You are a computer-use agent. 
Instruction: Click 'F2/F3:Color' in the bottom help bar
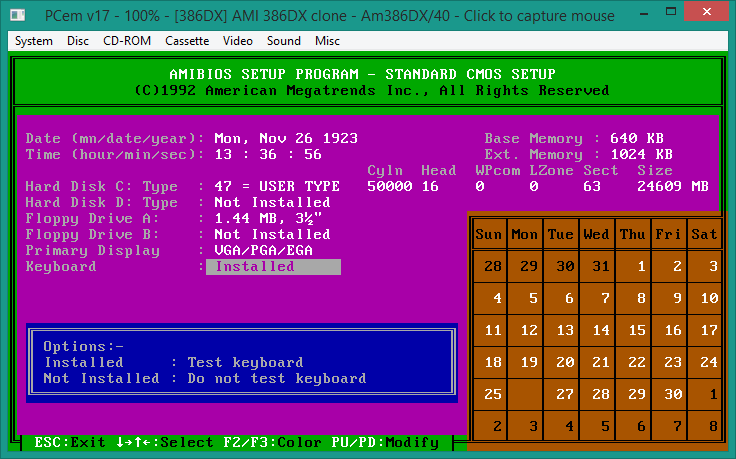[272, 442]
